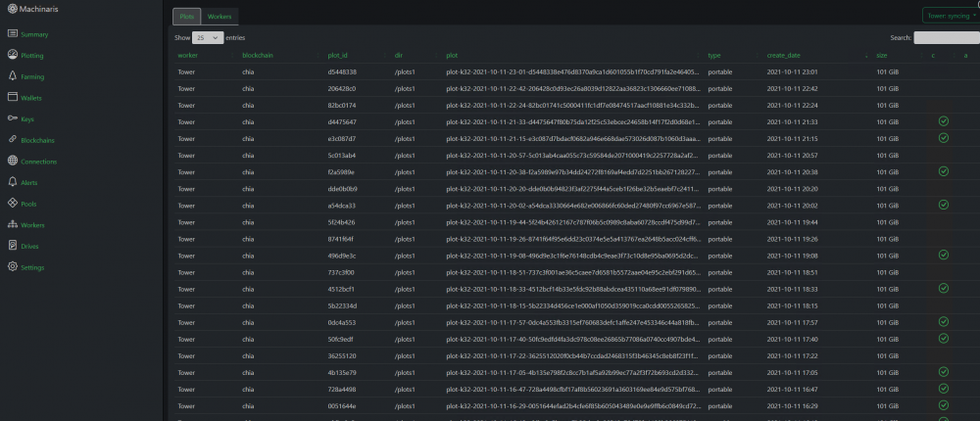Click check icon for plot e3c087d7
This screenshot has width=980, height=421.
point(943,138)
